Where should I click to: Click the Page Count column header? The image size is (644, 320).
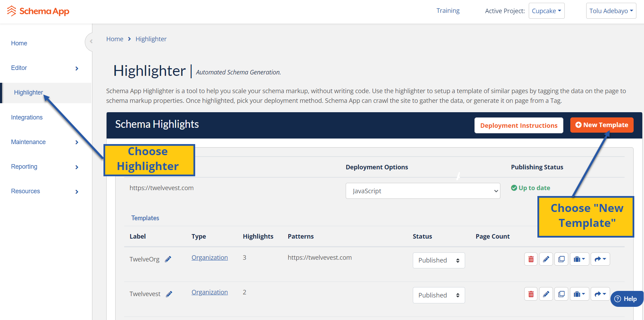click(x=493, y=236)
